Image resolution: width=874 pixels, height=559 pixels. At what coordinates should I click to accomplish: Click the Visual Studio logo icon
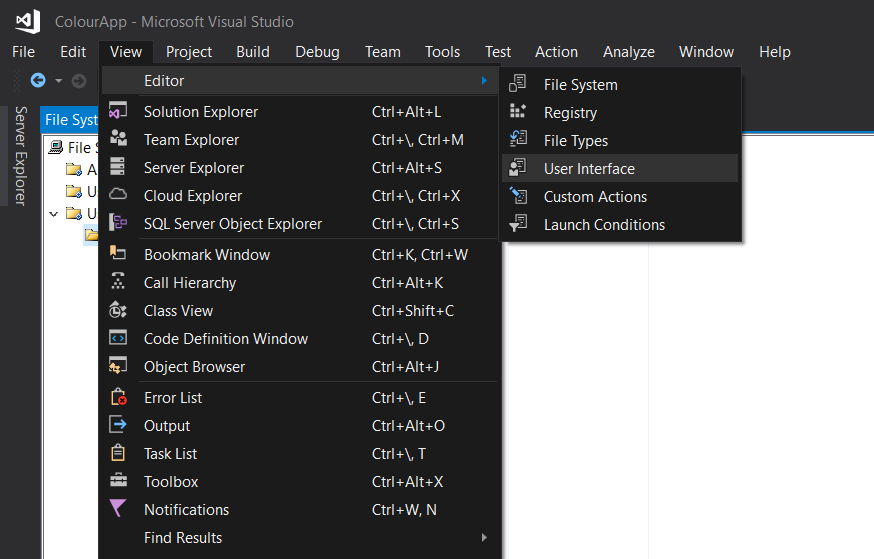click(28, 22)
